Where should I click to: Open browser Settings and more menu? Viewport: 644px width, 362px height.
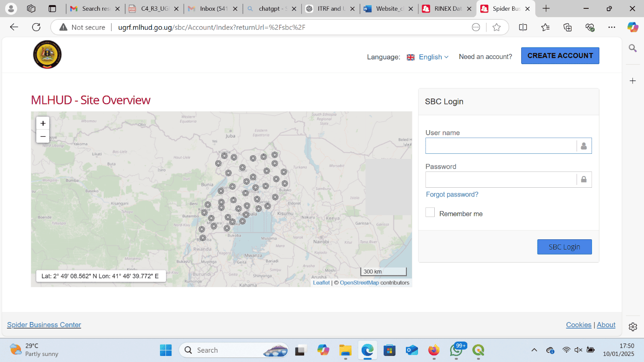point(611,27)
